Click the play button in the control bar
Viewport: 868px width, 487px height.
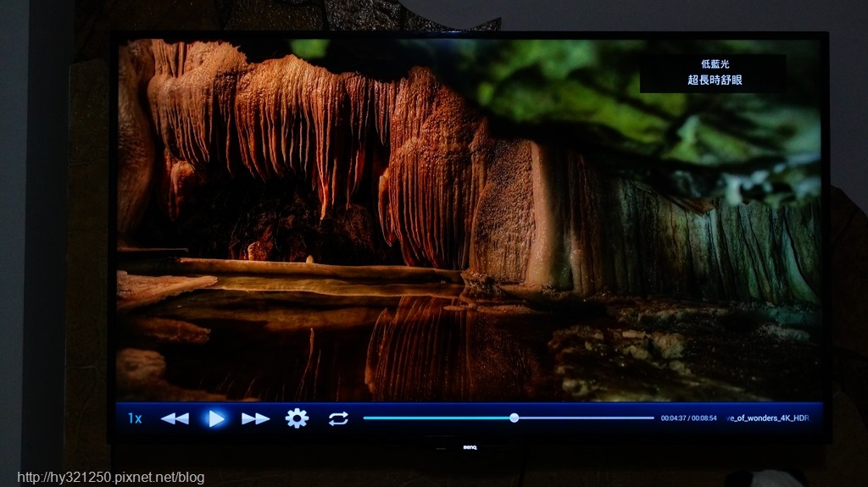[216, 419]
